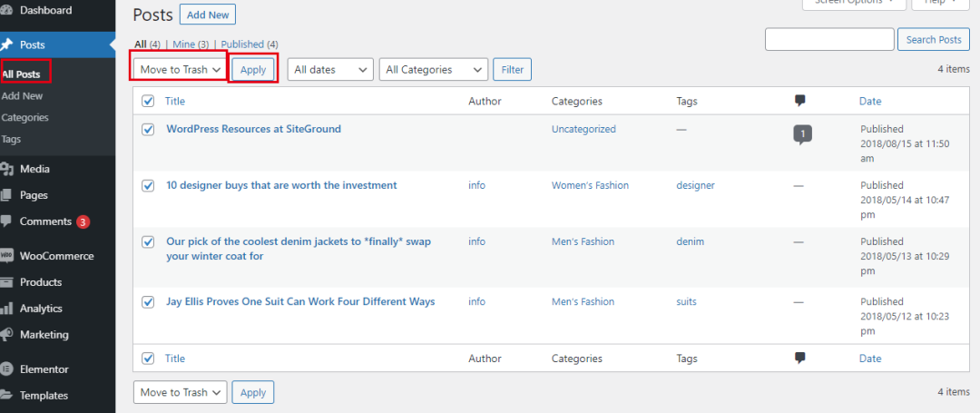Click the WooCommerce icon in sidebar
This screenshot has height=413, width=980.
(x=6, y=256)
